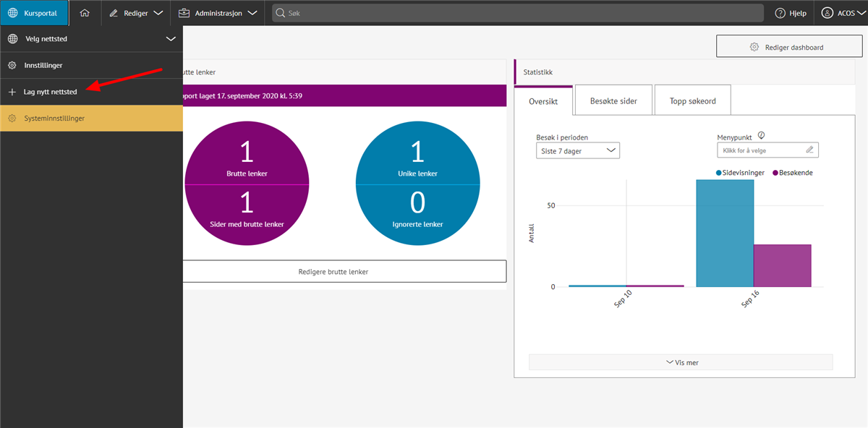Viewport: 868px width, 428px height.
Task: Click the ACOS user profile icon
Action: click(x=827, y=13)
